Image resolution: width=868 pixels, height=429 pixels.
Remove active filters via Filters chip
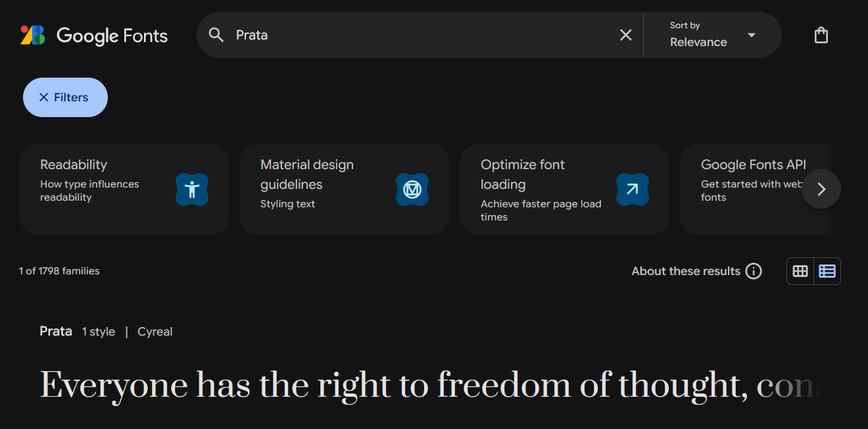64,97
